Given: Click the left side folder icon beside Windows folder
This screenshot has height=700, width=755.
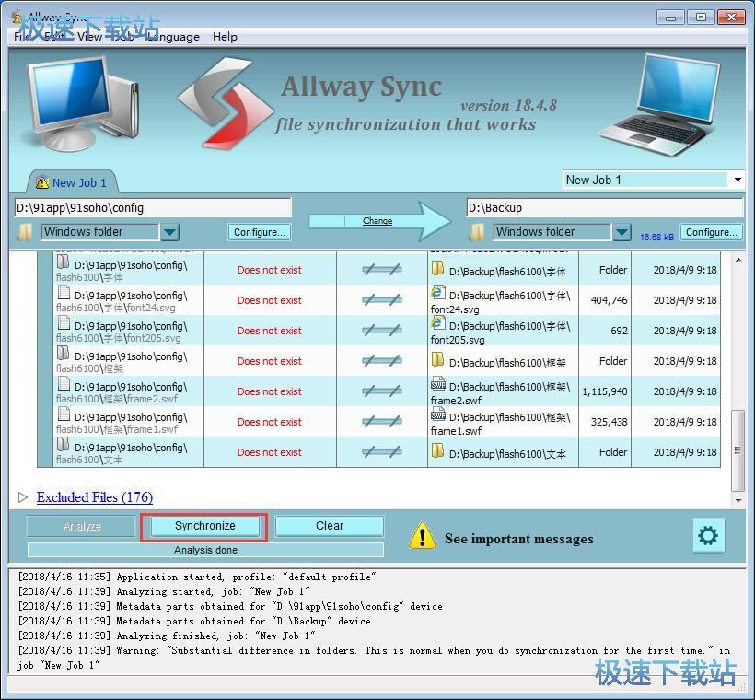Looking at the screenshot, I should pyautogui.click(x=25, y=232).
